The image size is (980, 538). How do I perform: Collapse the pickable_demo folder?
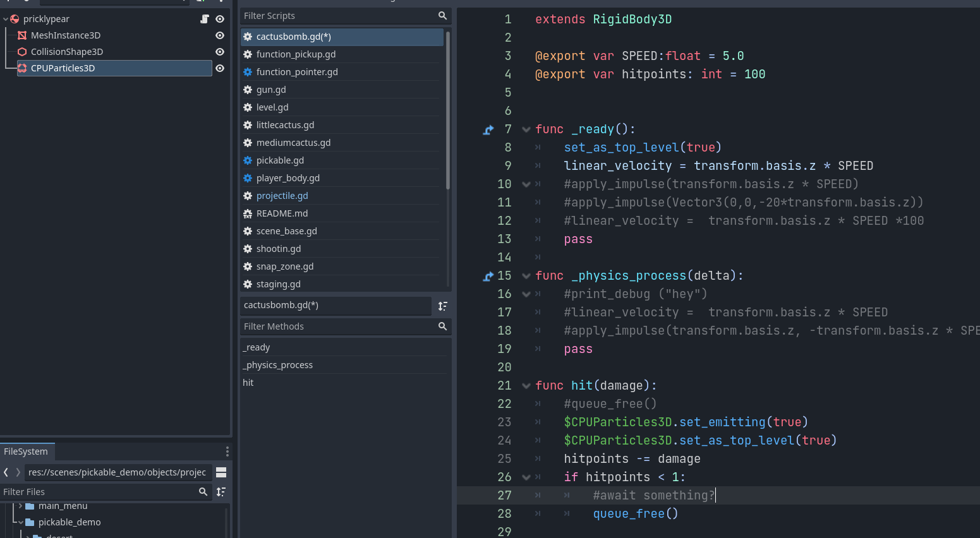20,522
